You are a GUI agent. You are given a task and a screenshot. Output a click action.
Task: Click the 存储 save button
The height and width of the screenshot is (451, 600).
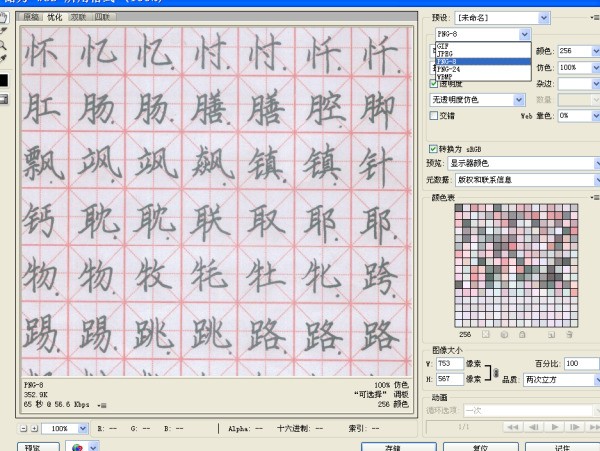click(398, 447)
